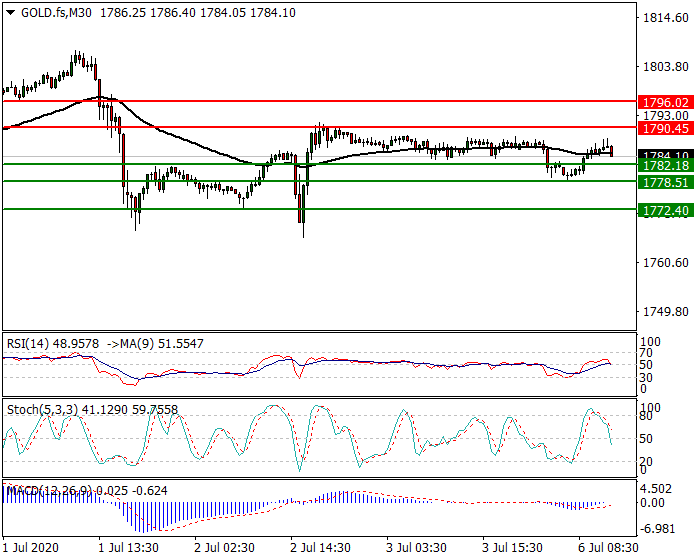Image resolution: width=700 pixels, height=560 pixels.
Task: Select the current price label 1784.10
Action: pyautogui.click(x=666, y=154)
